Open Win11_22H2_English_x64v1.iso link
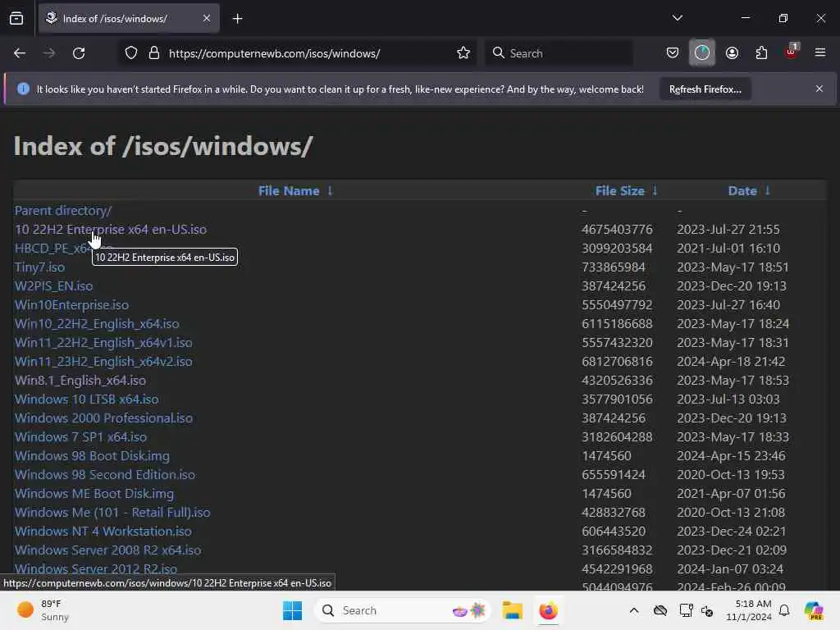The image size is (840, 630). point(103,343)
